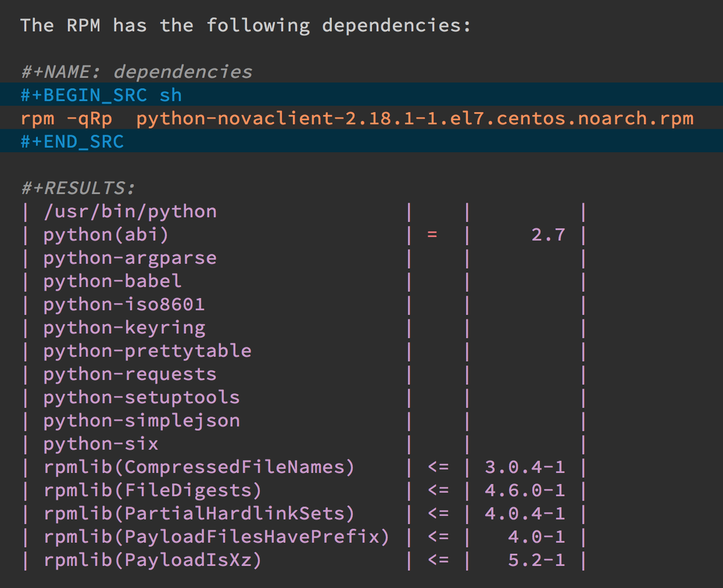
Task: Click the '=' operator in python(abi) row
Action: pos(432,235)
